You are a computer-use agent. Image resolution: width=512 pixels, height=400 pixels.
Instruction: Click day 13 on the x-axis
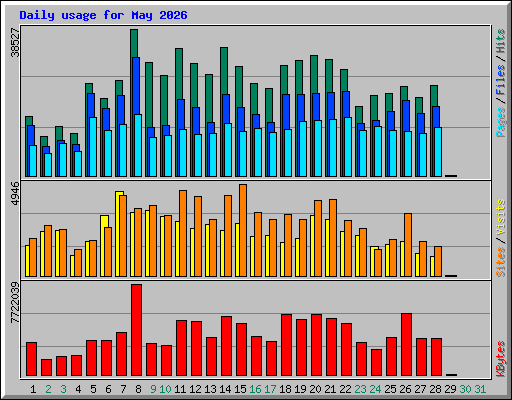click(210, 389)
